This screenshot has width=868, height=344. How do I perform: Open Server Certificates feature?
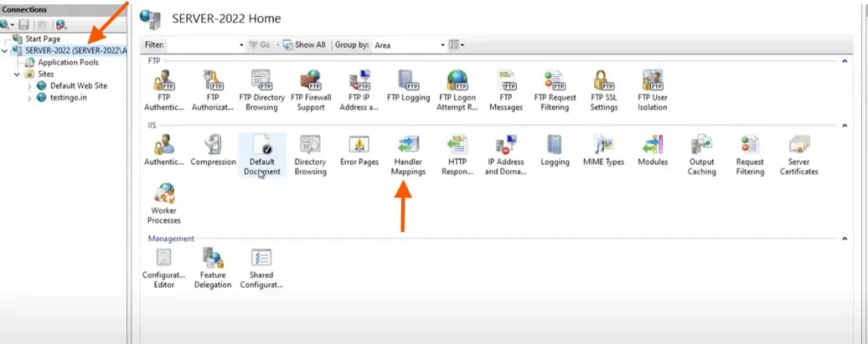click(x=798, y=155)
